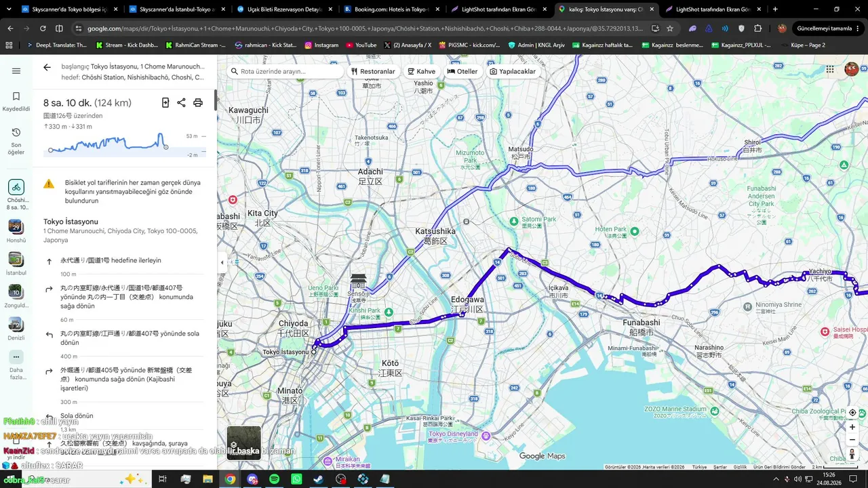868x488 pixels.
Task: Share the bicycle route
Action: click(181, 103)
